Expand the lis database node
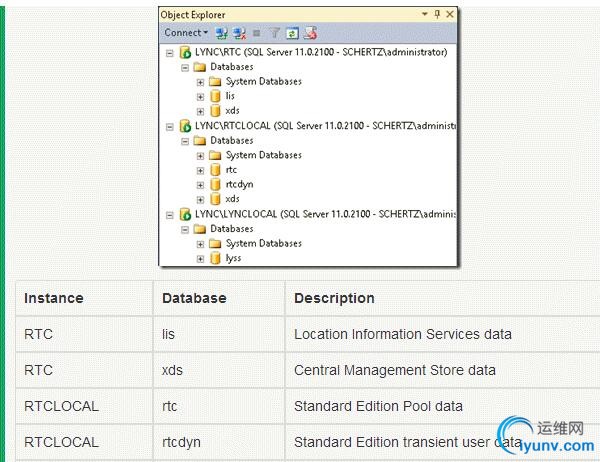600x462 pixels. [200, 97]
